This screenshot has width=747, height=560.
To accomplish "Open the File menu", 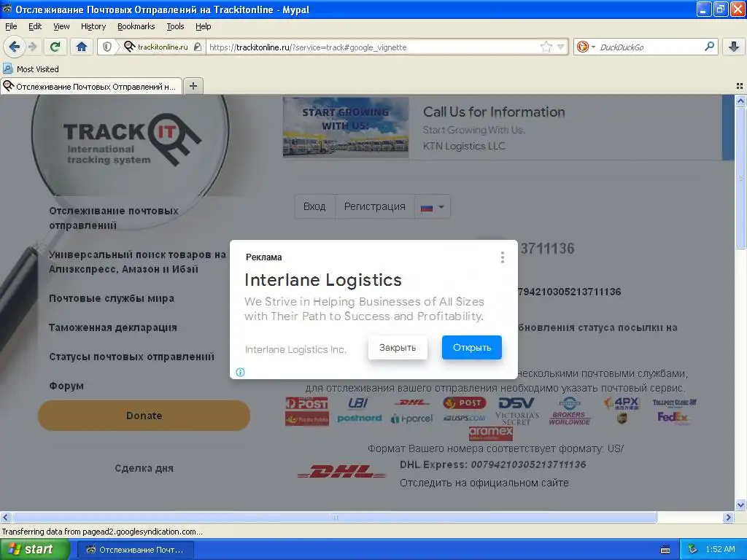I will (11, 26).
